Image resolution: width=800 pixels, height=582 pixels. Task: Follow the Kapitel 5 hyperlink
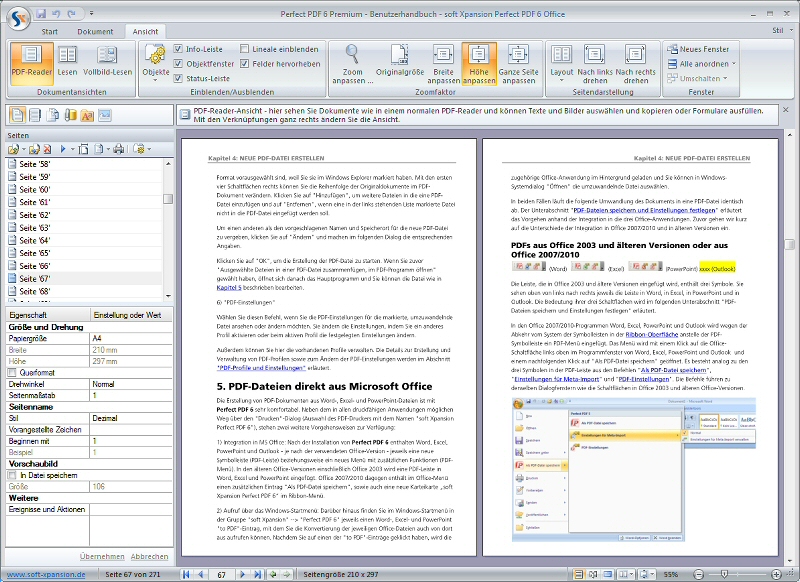(x=229, y=288)
